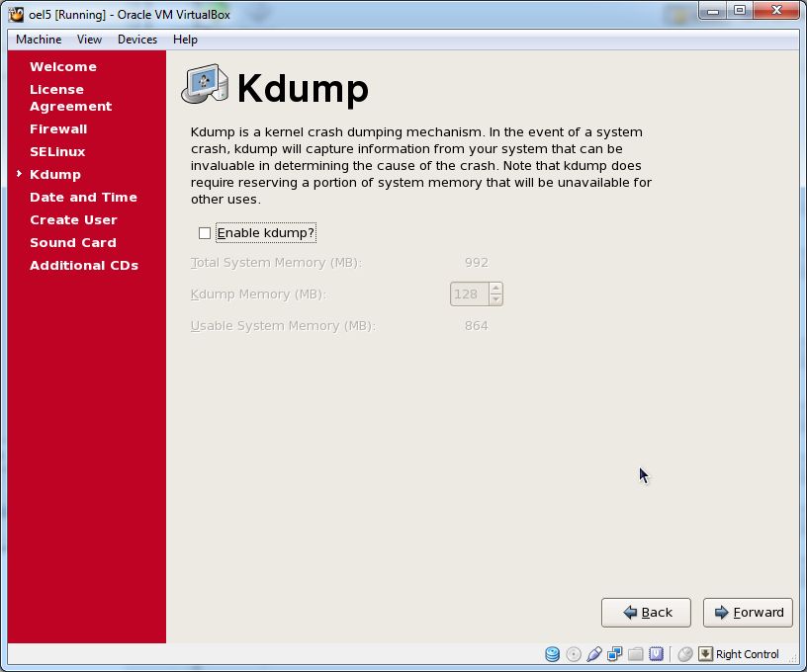Select Welcome in the sidebar
Viewport: 807px width, 672px height.
[63, 67]
